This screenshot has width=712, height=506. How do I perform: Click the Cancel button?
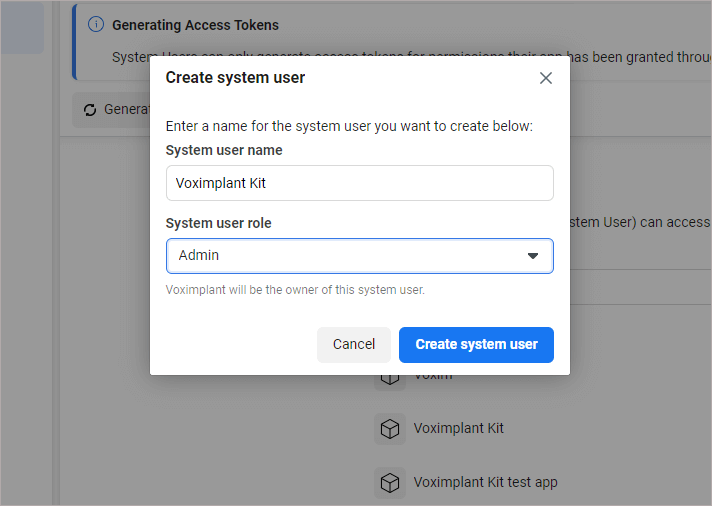click(x=354, y=345)
